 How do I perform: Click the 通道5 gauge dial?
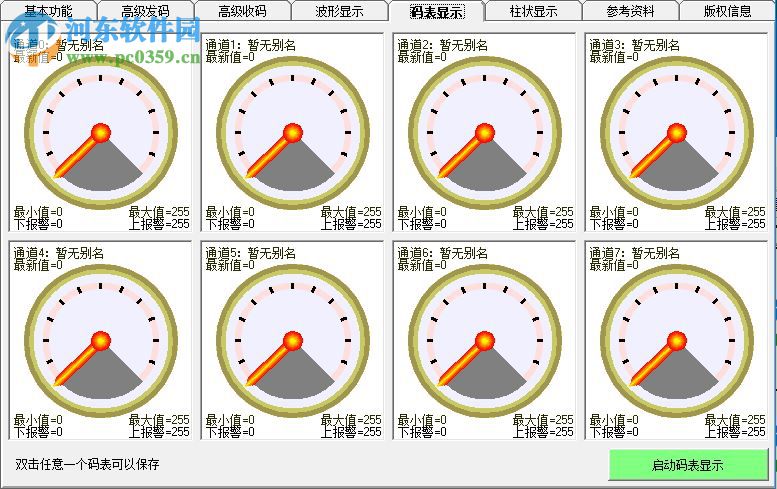point(293,341)
